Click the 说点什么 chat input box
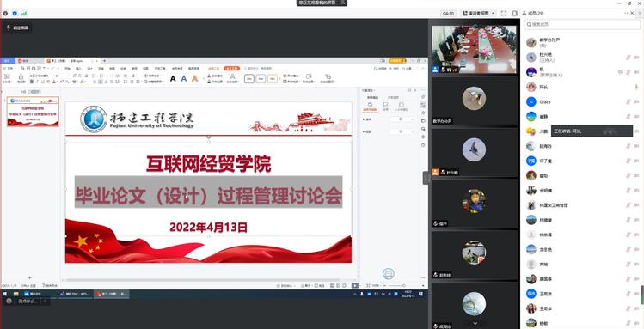 coord(28,302)
